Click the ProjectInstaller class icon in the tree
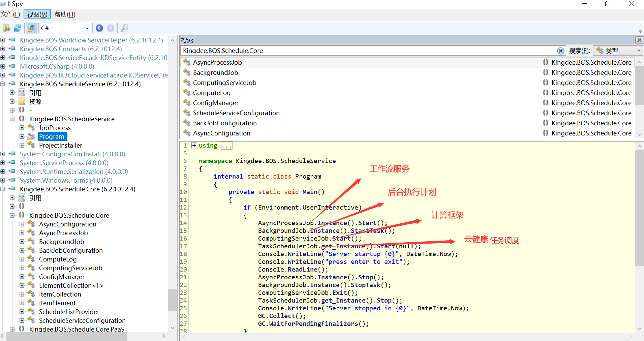Viewport: 644px width, 341px height. 31,145
